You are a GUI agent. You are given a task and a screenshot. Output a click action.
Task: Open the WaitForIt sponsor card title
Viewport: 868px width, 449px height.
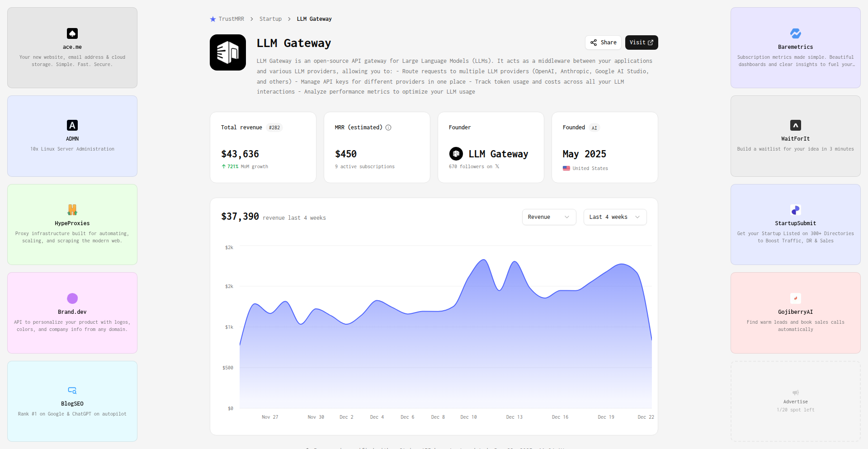point(796,139)
